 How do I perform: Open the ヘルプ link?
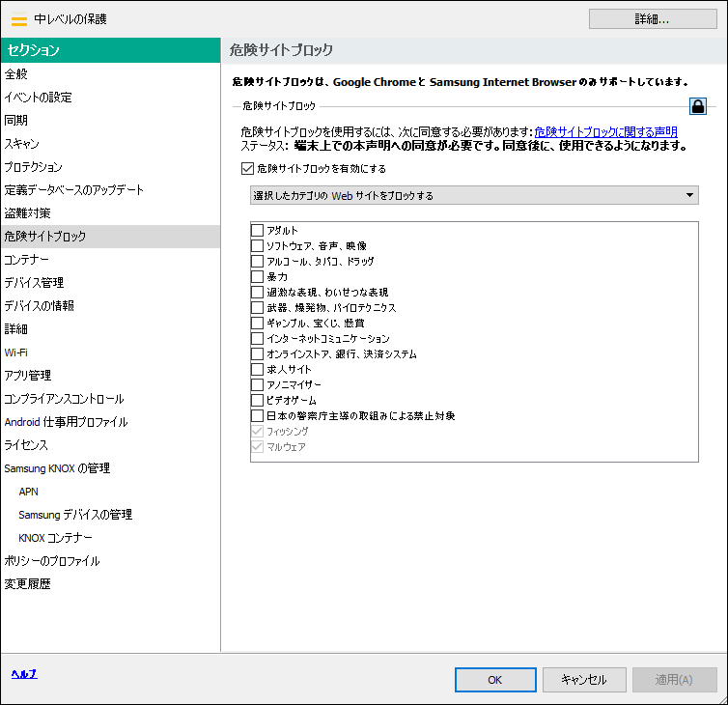point(24,674)
